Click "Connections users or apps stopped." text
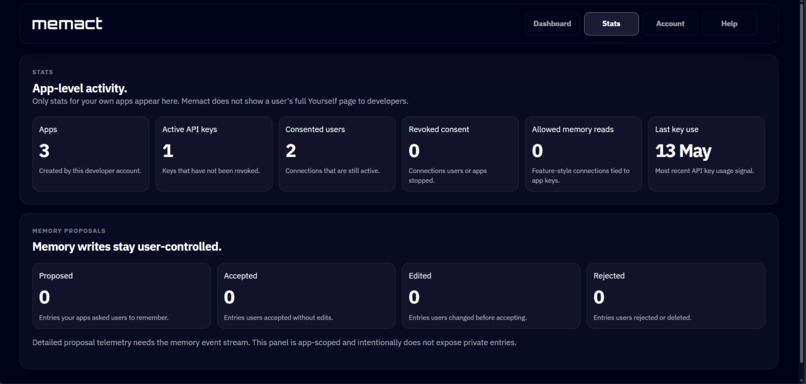Screen dimensions: 806x384 pyautogui.click(x=447, y=175)
